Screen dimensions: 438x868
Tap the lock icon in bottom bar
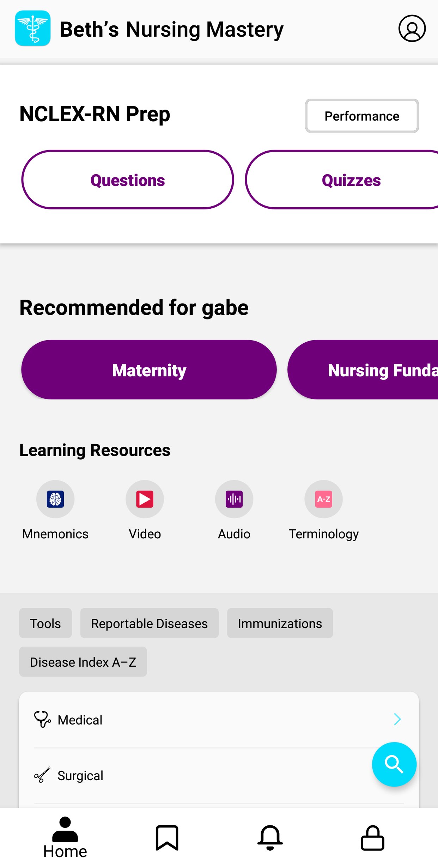[372, 837]
